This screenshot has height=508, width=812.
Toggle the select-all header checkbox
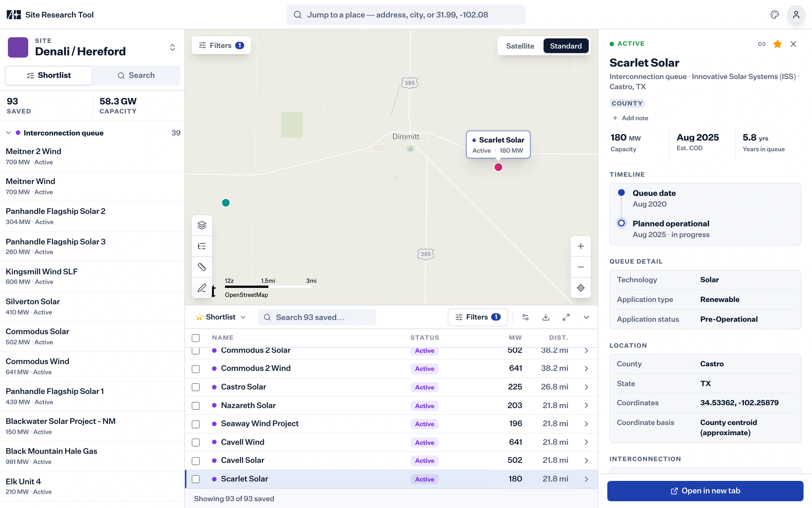(x=196, y=338)
